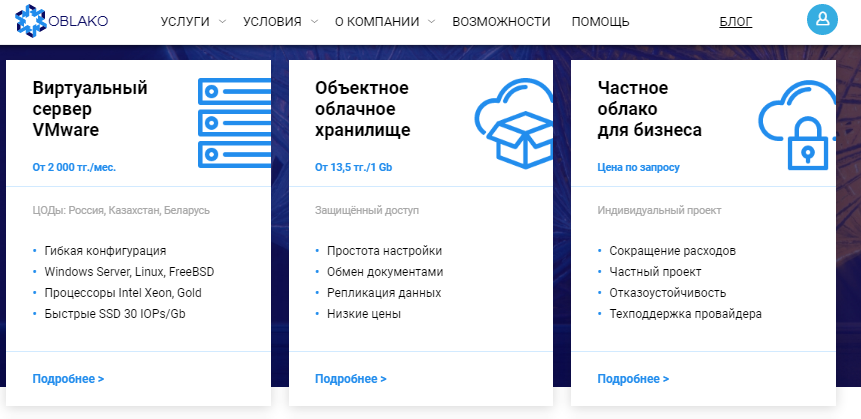This screenshot has height=419, width=861.
Task: Click Подробнее on the VMware server card
Action: click(x=68, y=379)
